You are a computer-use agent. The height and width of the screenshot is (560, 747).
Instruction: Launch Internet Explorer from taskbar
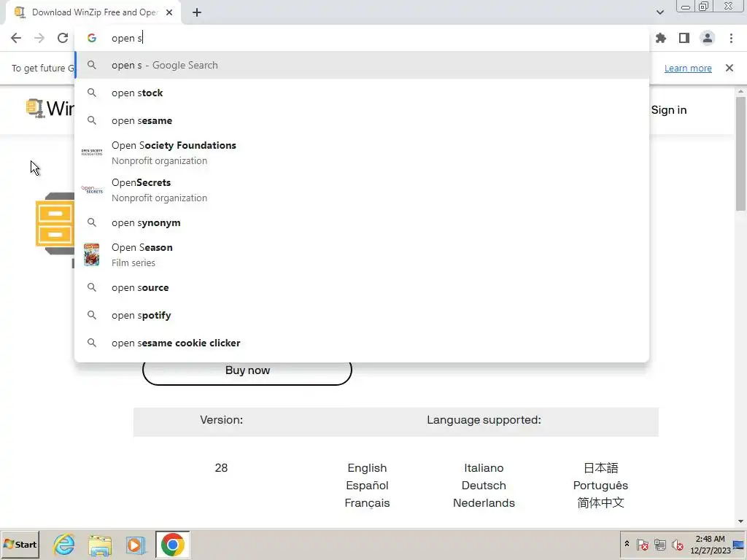(x=64, y=544)
